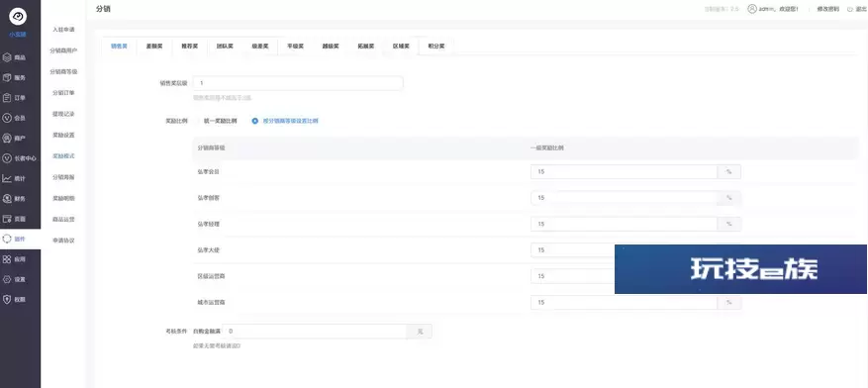This screenshot has height=388, width=868.
Task: Click the ratio input for 区级运营商
Action: pos(573,275)
